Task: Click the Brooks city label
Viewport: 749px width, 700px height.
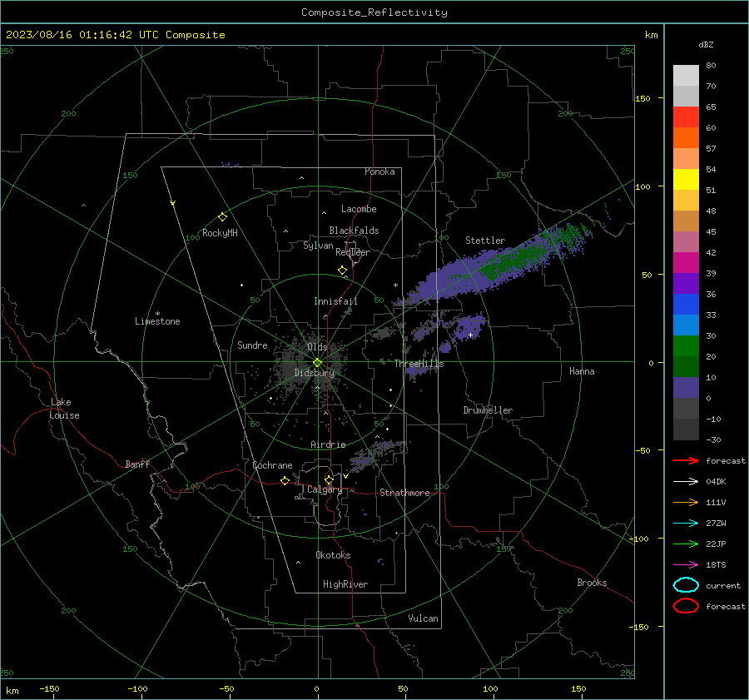Action: click(592, 583)
